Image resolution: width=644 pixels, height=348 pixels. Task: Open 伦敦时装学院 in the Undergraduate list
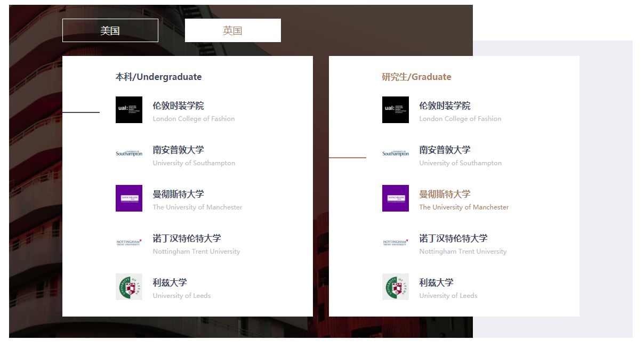click(x=178, y=106)
